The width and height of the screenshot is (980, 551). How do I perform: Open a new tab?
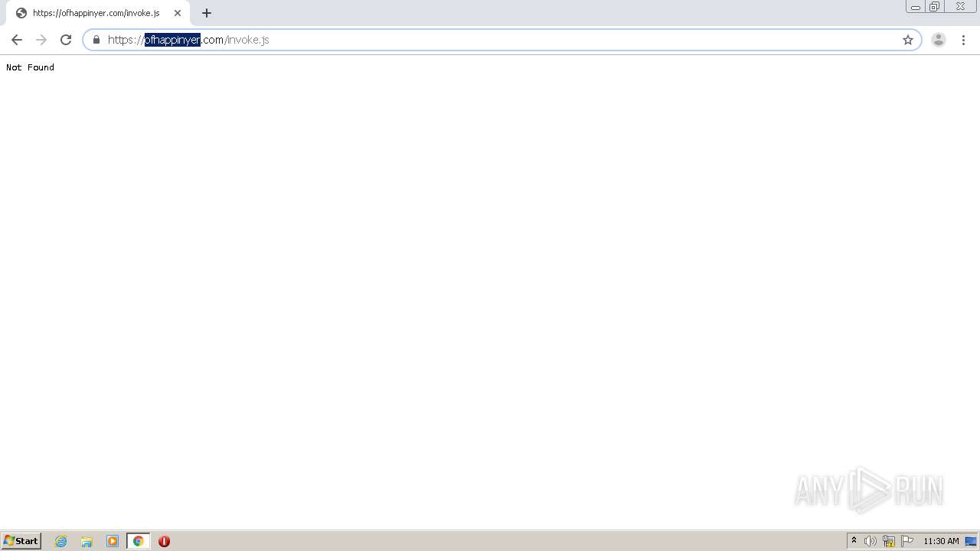click(x=207, y=13)
